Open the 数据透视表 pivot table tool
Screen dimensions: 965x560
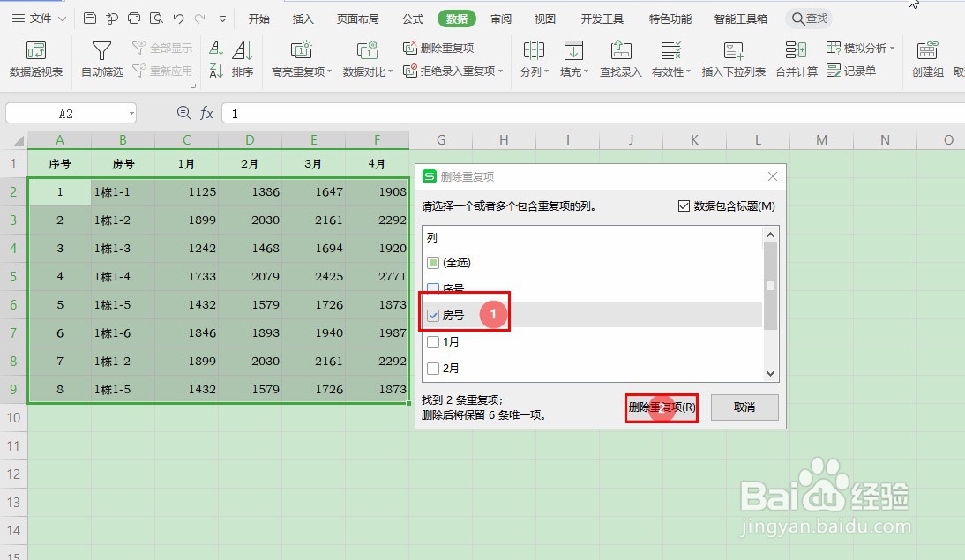(36, 59)
